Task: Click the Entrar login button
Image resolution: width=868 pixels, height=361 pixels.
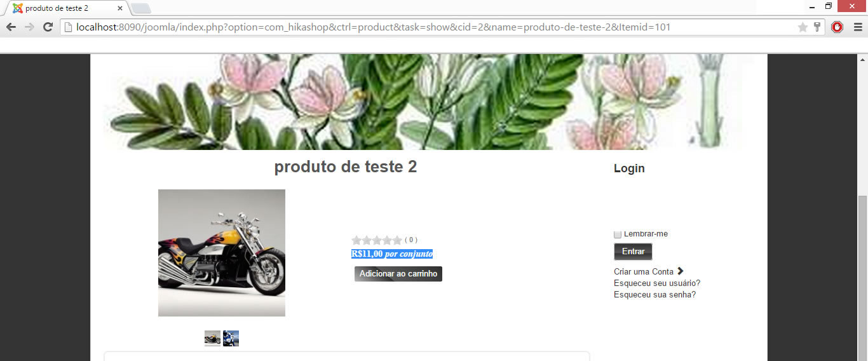Action: point(633,252)
